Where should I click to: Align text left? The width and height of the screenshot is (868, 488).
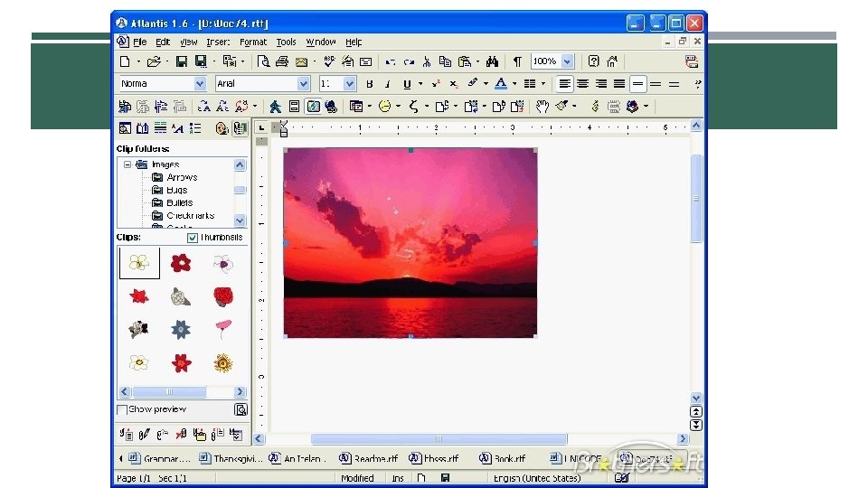point(564,84)
